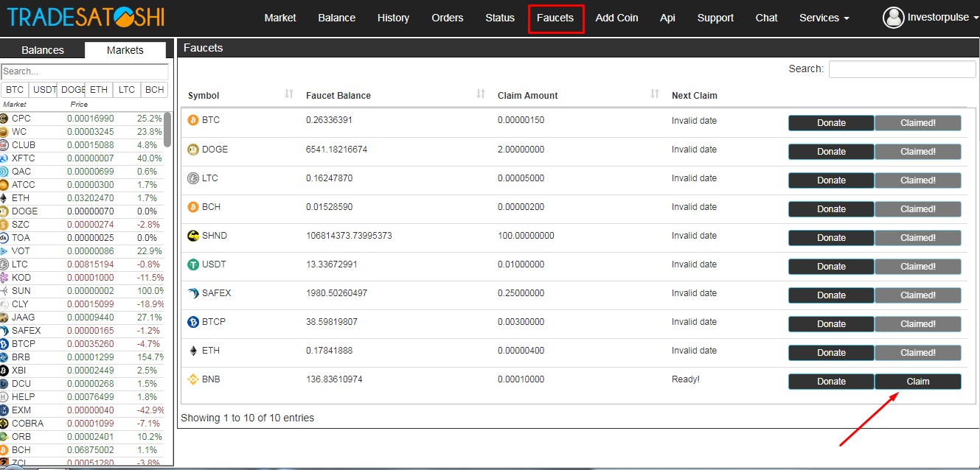Image resolution: width=980 pixels, height=470 pixels.
Task: Click the SAFEX coin icon in Faucets table
Action: click(x=193, y=293)
